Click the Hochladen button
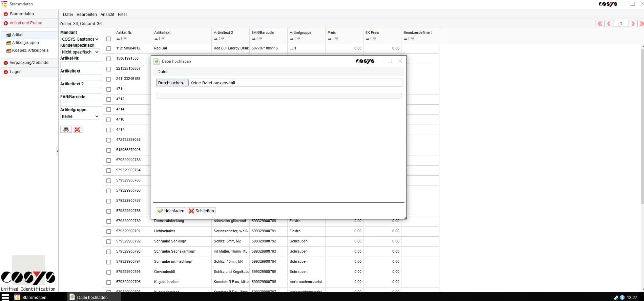 coord(171,211)
